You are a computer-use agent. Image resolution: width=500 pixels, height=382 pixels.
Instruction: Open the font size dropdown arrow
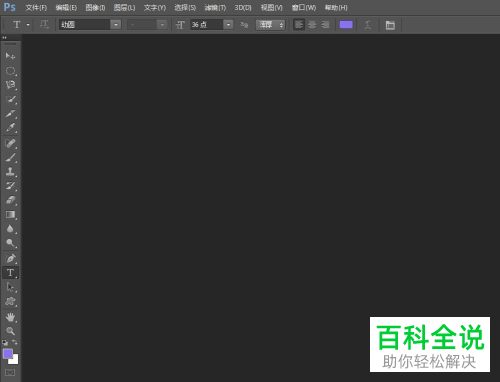[x=228, y=25]
